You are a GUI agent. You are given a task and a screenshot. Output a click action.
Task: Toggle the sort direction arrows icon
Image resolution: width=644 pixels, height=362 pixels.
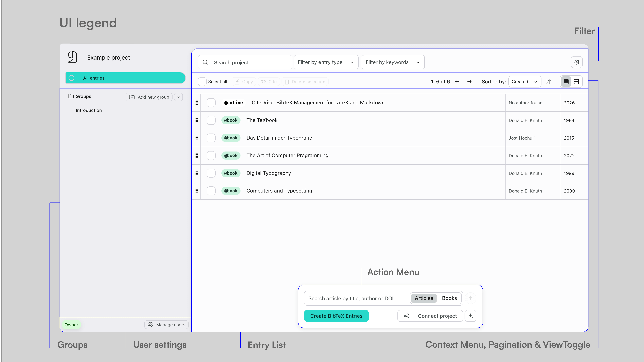[x=548, y=82]
